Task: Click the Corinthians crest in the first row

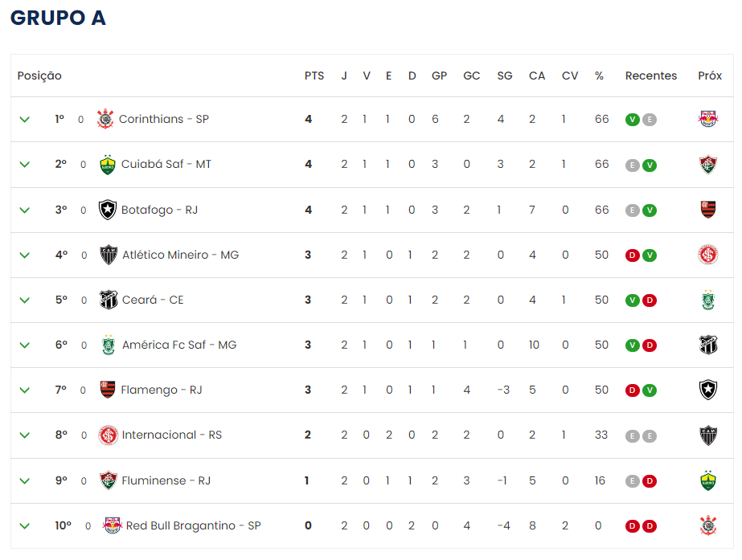Action: [x=105, y=119]
